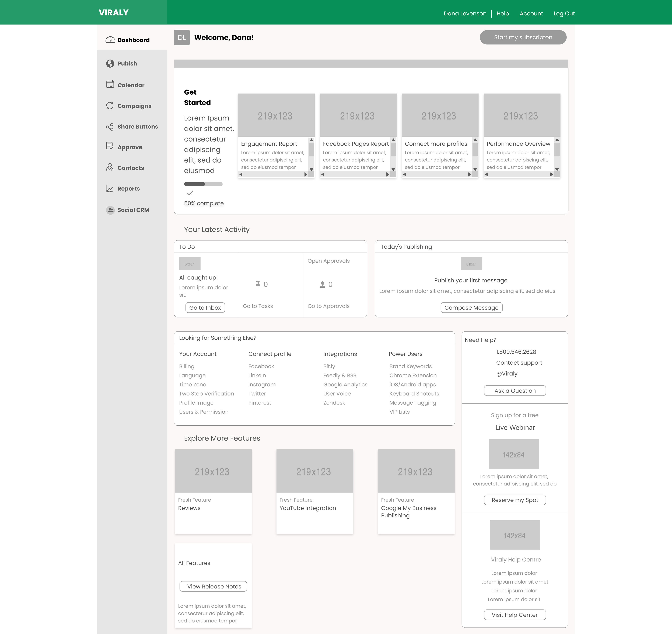Open Google My Business Publishing card
This screenshot has height=634, width=672.
pos(416,492)
